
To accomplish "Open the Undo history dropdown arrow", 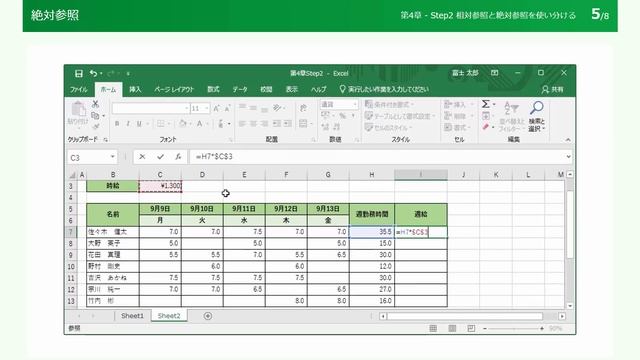I will tap(101, 73).
